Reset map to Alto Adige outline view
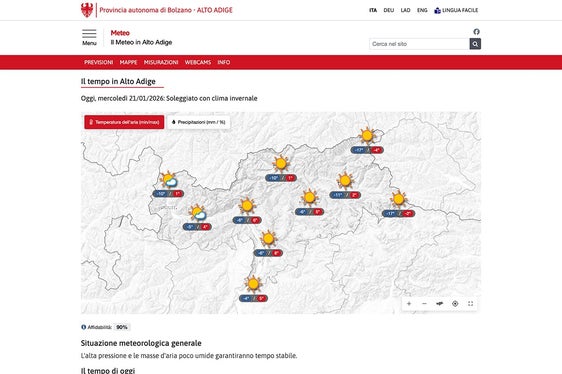 pyautogui.click(x=440, y=304)
